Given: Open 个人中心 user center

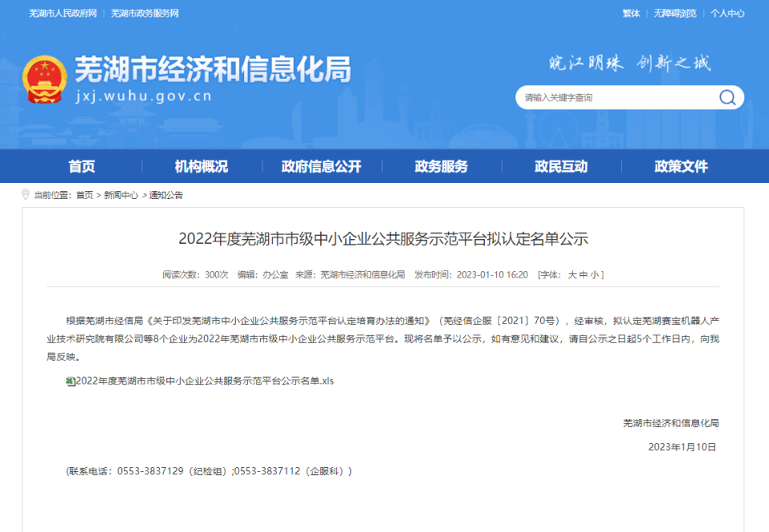Looking at the screenshot, I should [x=727, y=14].
